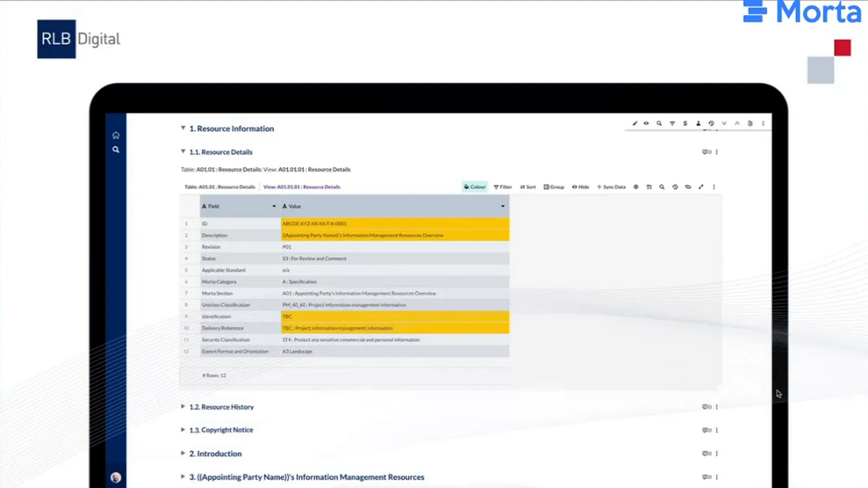Open the top toolbar magnifier search icon
Image resolution: width=868 pixels, height=488 pixels.
[659, 123]
